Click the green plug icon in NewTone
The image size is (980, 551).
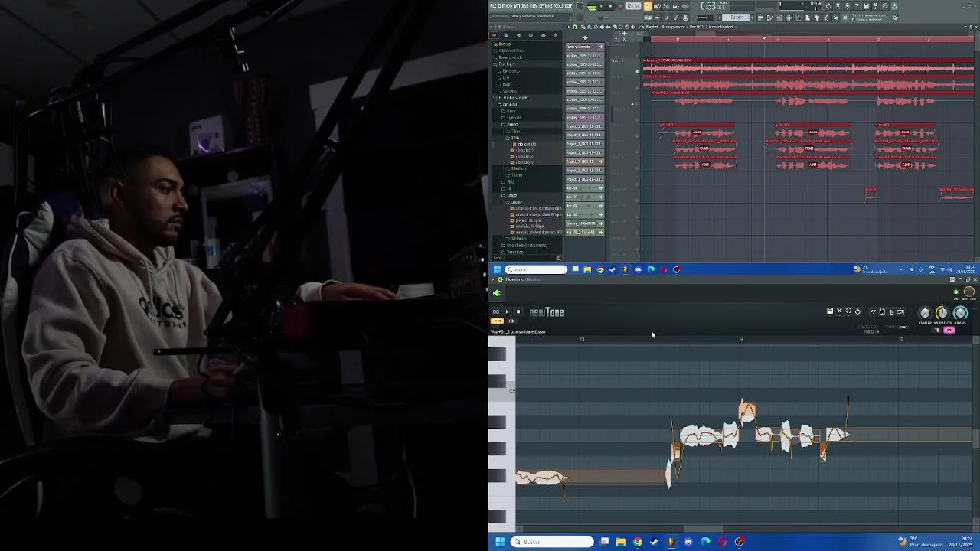[497, 293]
